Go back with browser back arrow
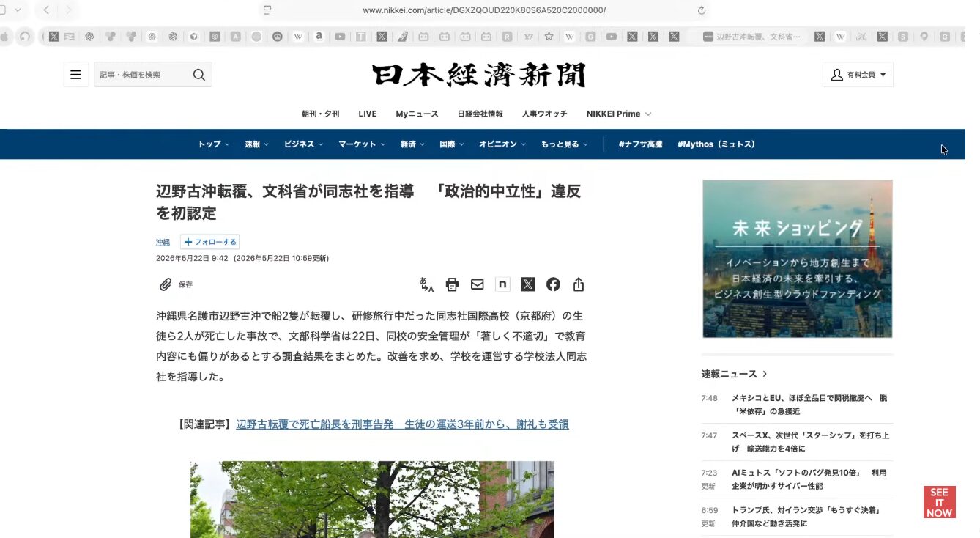Viewport: 980px width, 538px height. pyautogui.click(x=46, y=10)
